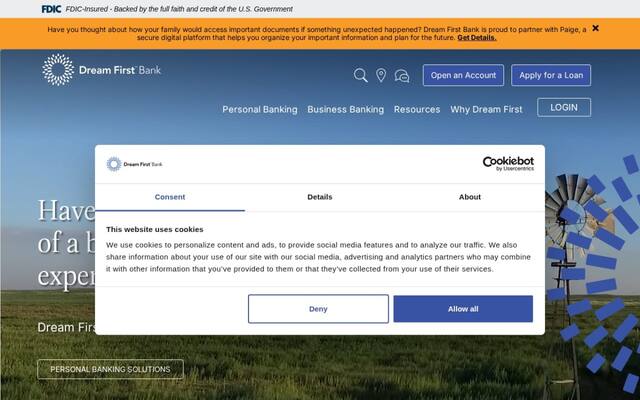Click the FDIC logo at top

pos(51,9)
